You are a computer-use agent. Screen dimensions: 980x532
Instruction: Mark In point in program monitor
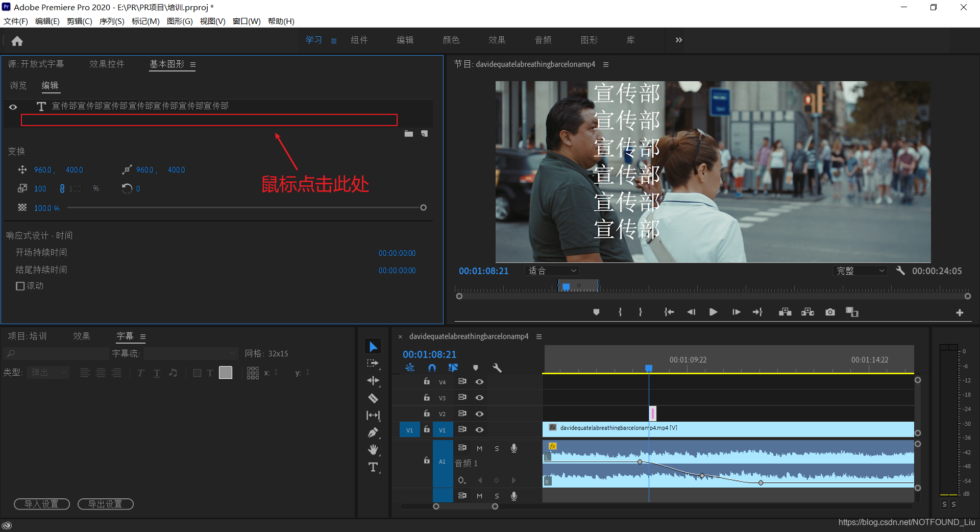click(620, 312)
